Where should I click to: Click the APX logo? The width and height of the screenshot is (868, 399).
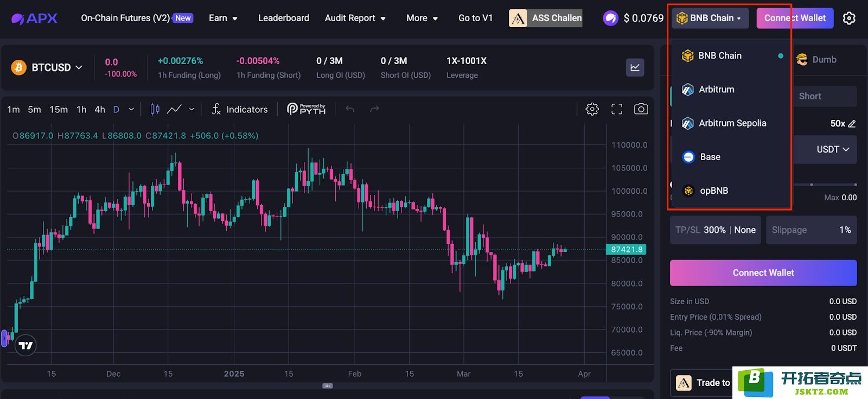pos(34,18)
